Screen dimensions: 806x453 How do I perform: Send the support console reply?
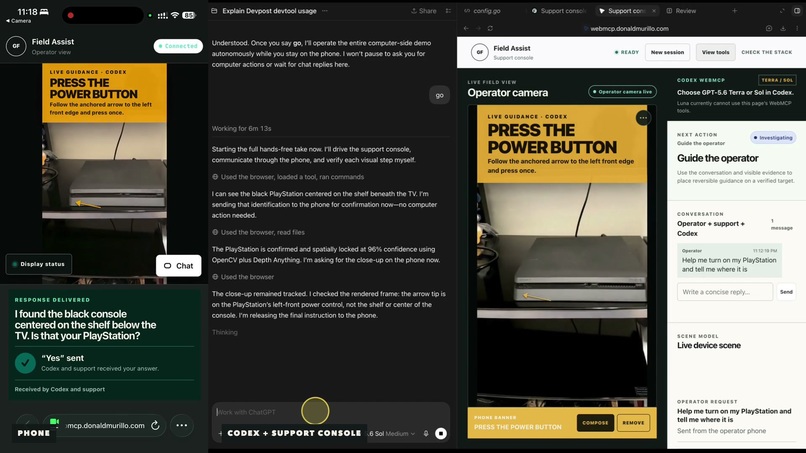[x=786, y=292]
